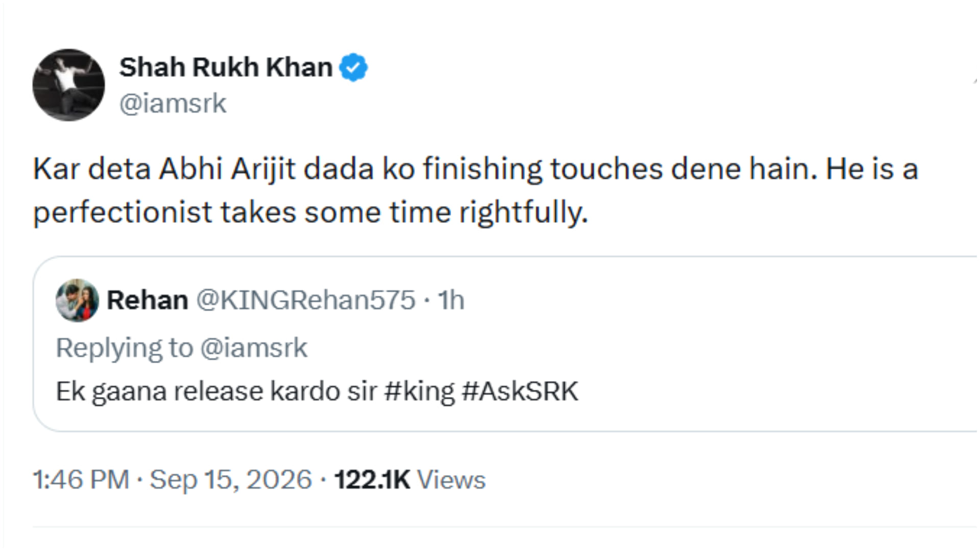The image size is (980, 551).
Task: Click the 1:46 PM post time
Action: (81, 480)
